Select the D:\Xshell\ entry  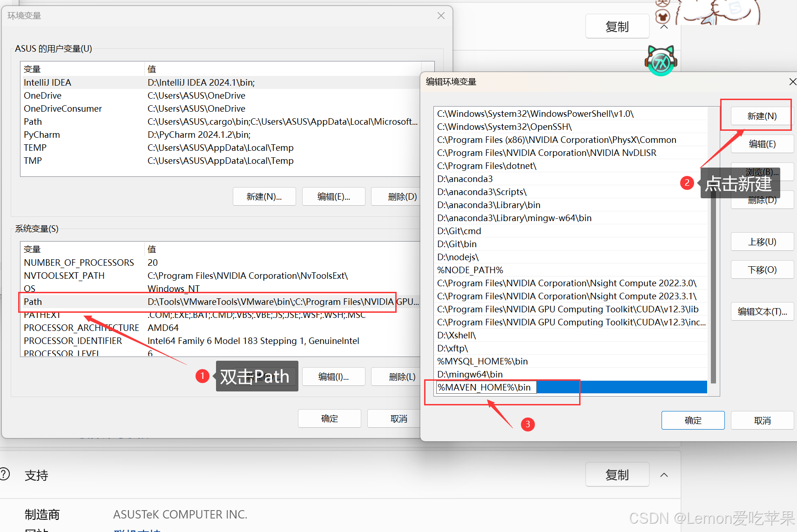571,335
